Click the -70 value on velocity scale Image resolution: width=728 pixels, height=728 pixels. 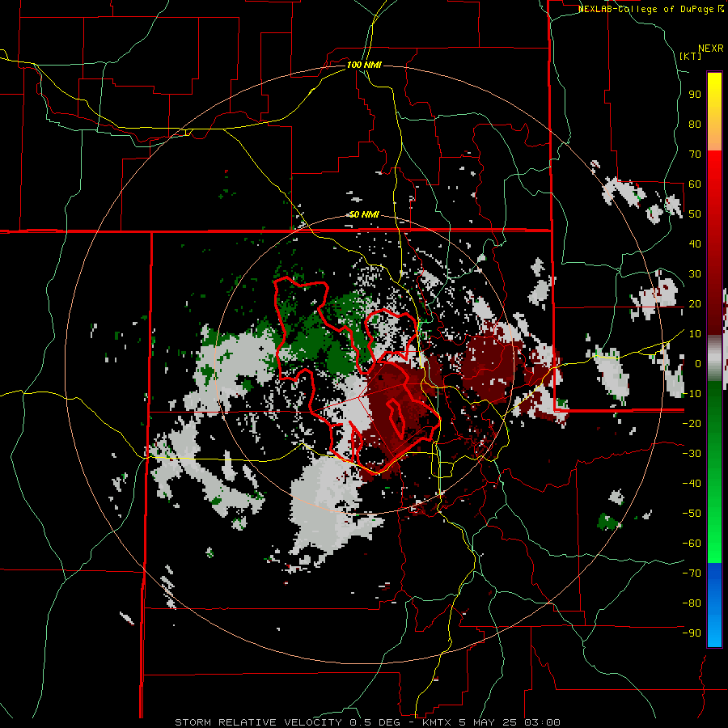[692, 574]
